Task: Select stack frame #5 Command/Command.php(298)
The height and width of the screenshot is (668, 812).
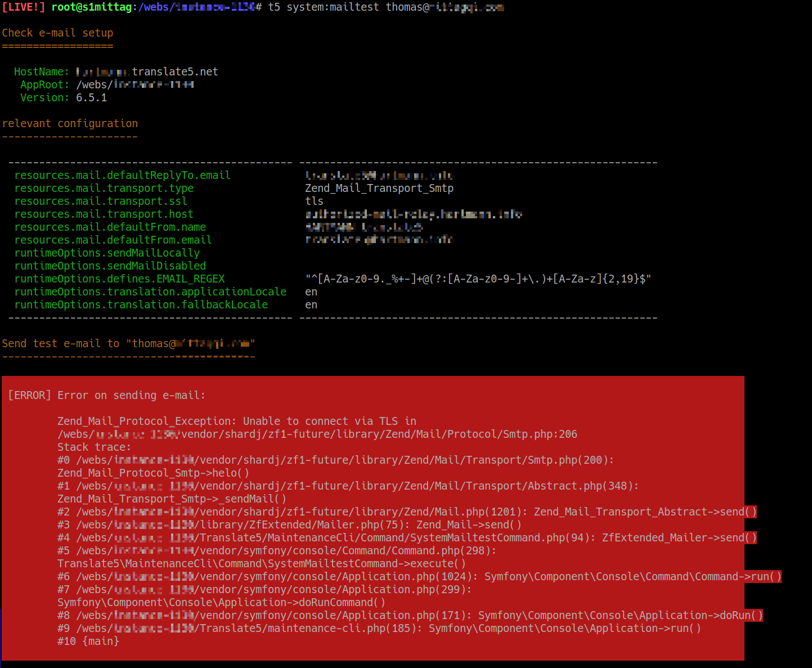Action: point(277,550)
